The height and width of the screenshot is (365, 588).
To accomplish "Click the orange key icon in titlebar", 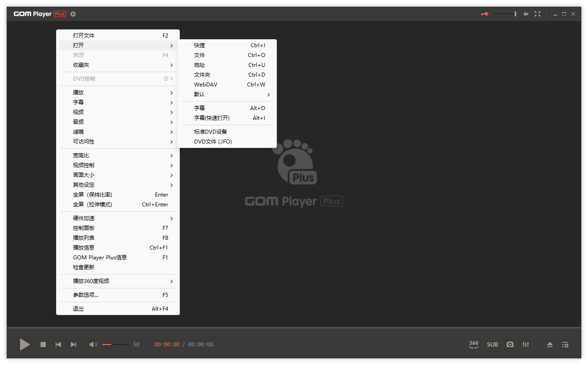I will [484, 14].
